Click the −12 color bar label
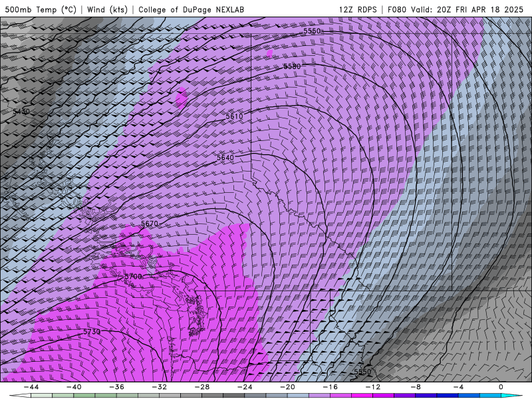 tap(373, 387)
